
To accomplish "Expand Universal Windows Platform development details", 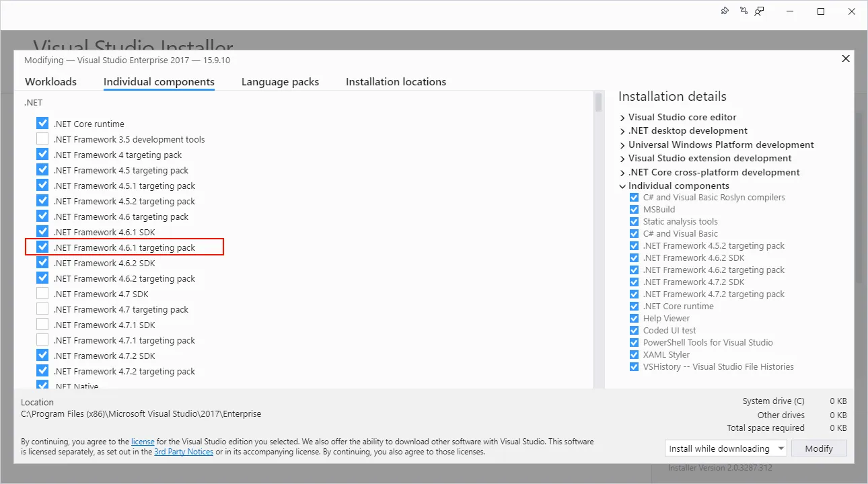I will [622, 145].
